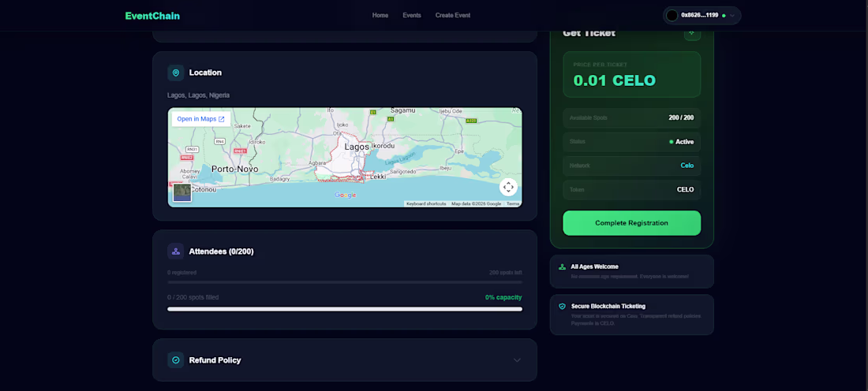Click the spots filled progress bar
Image resolution: width=868 pixels, height=391 pixels.
345,309
